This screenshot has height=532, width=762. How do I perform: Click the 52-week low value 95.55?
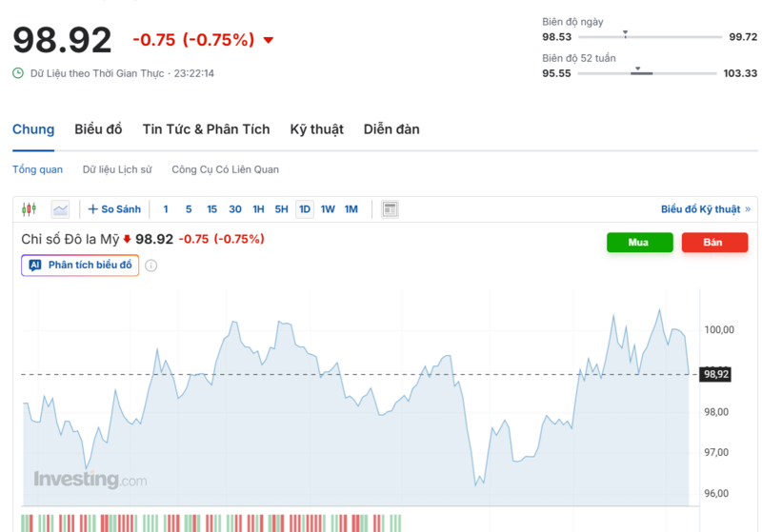[x=557, y=73]
